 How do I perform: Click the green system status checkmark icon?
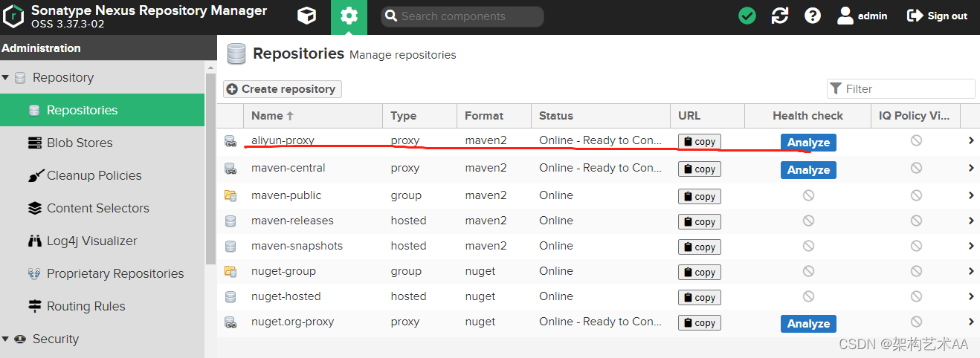[747, 16]
